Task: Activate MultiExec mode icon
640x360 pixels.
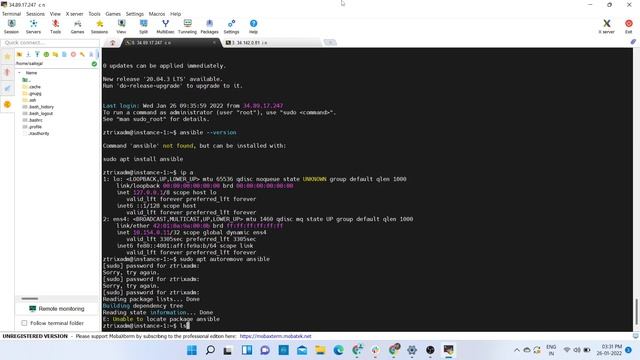Action: pos(165,27)
